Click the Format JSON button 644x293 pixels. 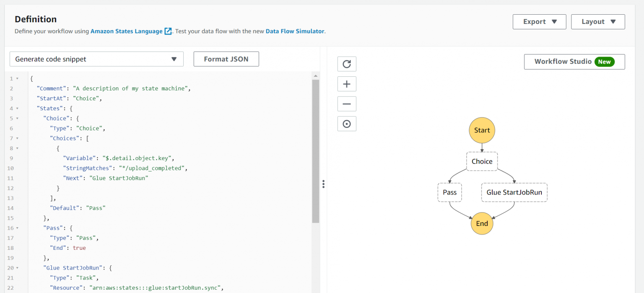(226, 59)
